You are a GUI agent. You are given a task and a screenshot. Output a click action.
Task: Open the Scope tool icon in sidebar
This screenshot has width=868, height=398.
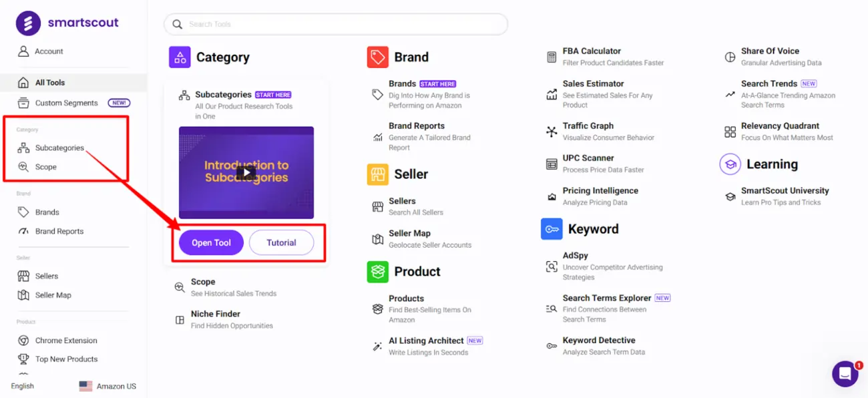[x=22, y=166]
